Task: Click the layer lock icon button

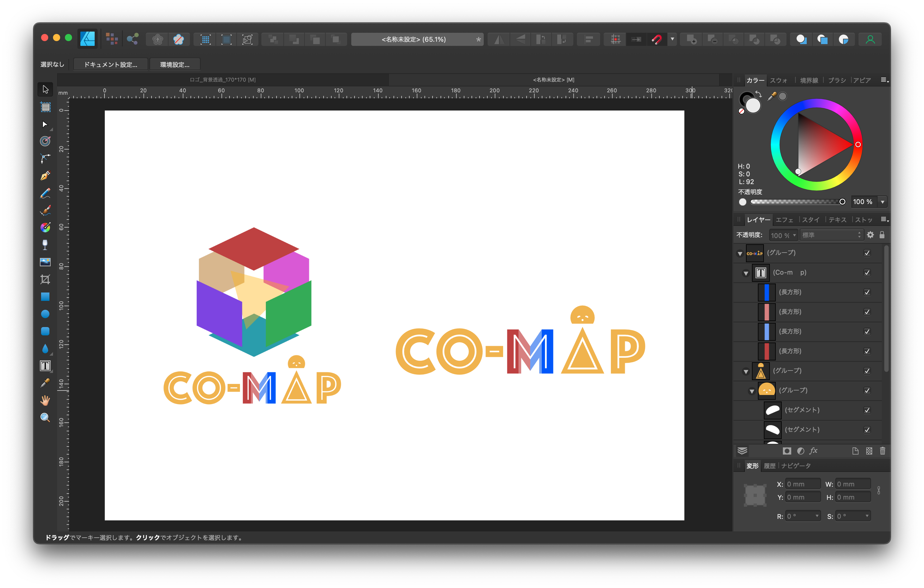Action: (882, 235)
